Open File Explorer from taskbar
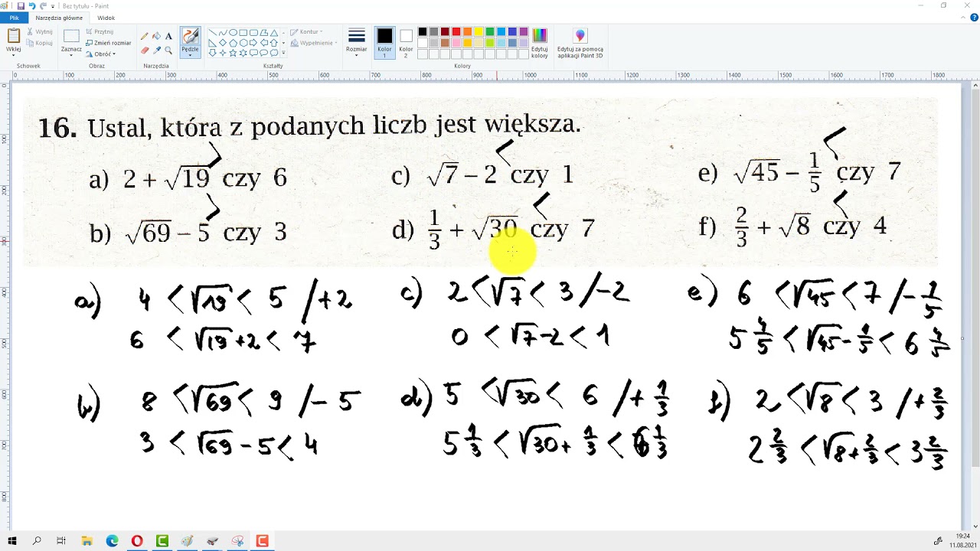Screen dimensions: 980x551 point(87,541)
